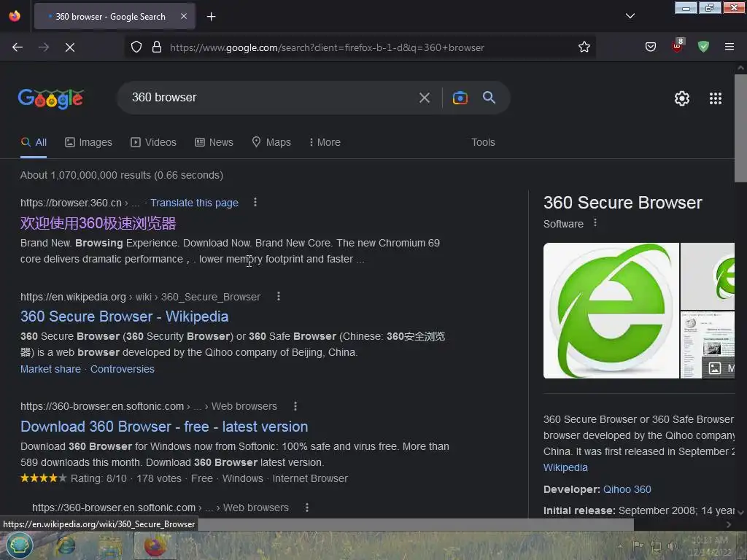Open options for Wikipedia result
This screenshot has height=560, width=747.
coord(279,297)
